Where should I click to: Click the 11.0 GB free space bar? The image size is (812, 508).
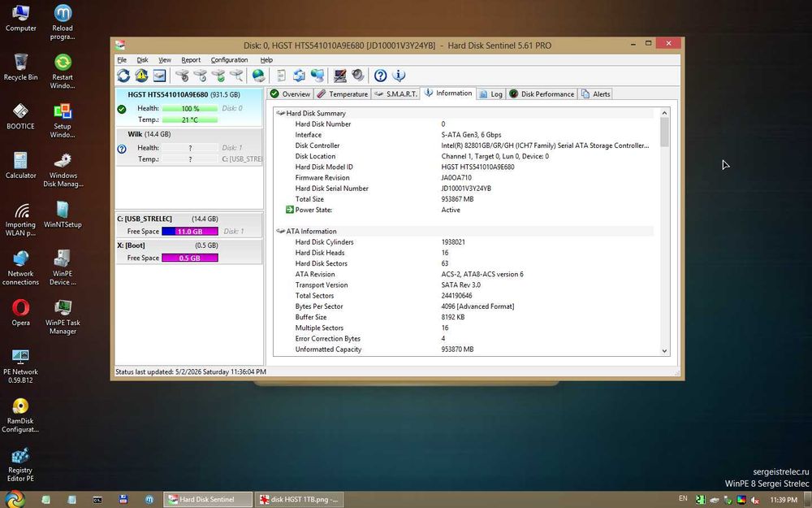point(190,231)
